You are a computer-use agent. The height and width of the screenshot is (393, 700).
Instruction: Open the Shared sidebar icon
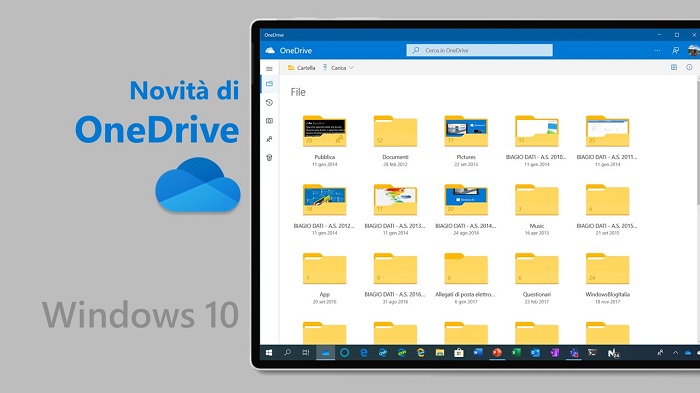[269, 139]
